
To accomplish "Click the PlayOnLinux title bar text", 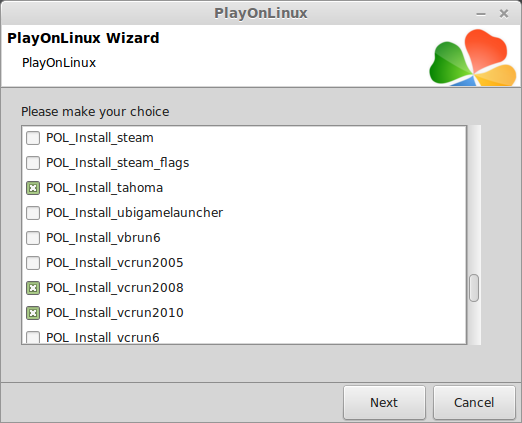I will [x=261, y=13].
